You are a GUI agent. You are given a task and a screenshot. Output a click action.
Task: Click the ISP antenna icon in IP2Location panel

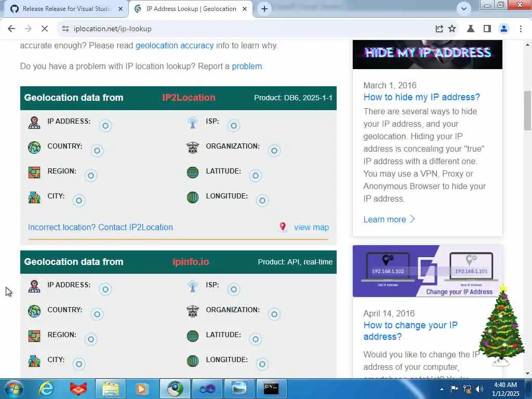tap(193, 123)
